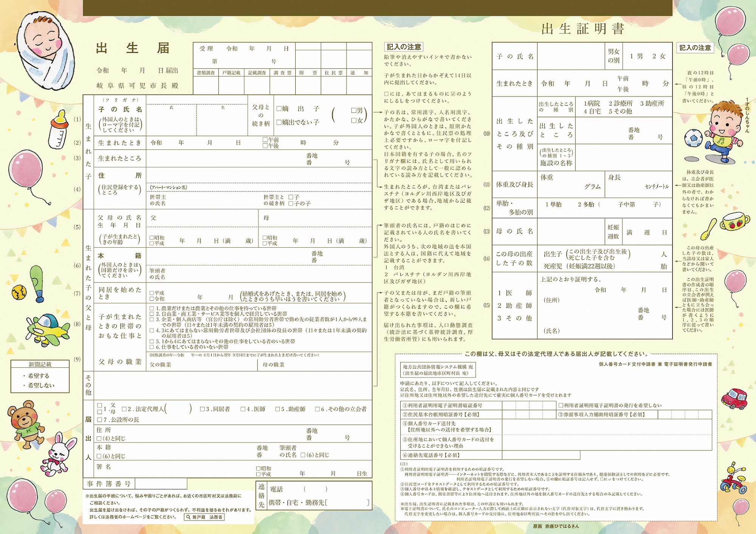Screen dimensions: 756x534
Task: Check 利用者証明用電子証明書の発行を希望しない checkbox
Action: pyautogui.click(x=561, y=405)
